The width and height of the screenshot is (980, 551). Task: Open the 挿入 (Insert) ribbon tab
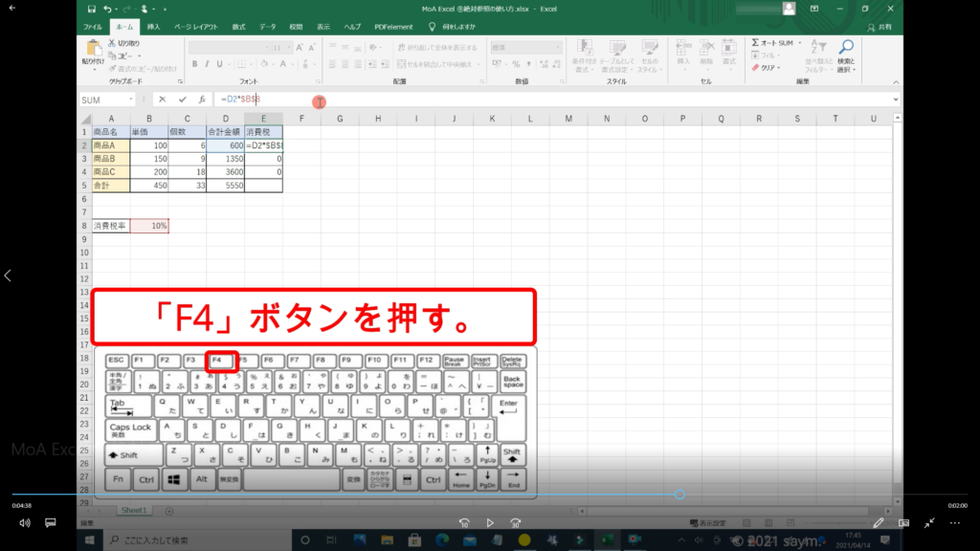153,27
